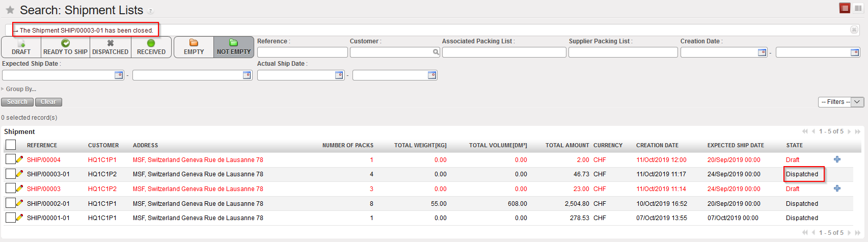Switch to list view icon

pos(845,8)
